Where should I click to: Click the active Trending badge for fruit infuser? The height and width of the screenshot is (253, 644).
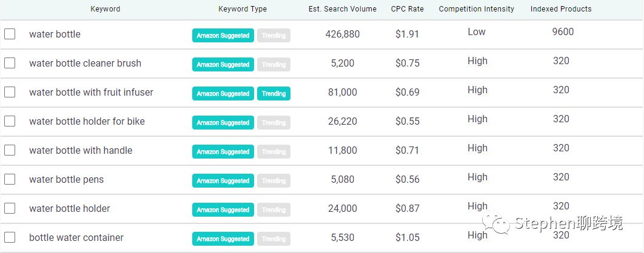click(x=273, y=93)
